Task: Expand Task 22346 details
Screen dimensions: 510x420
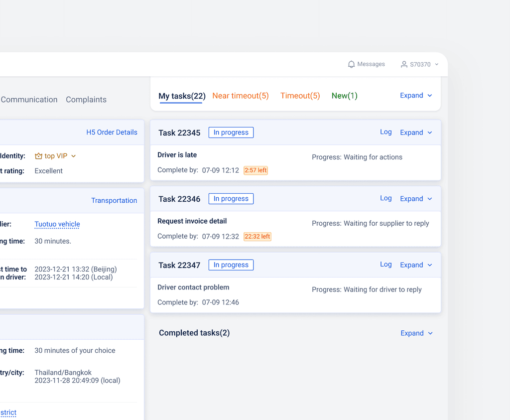Action: coord(416,199)
